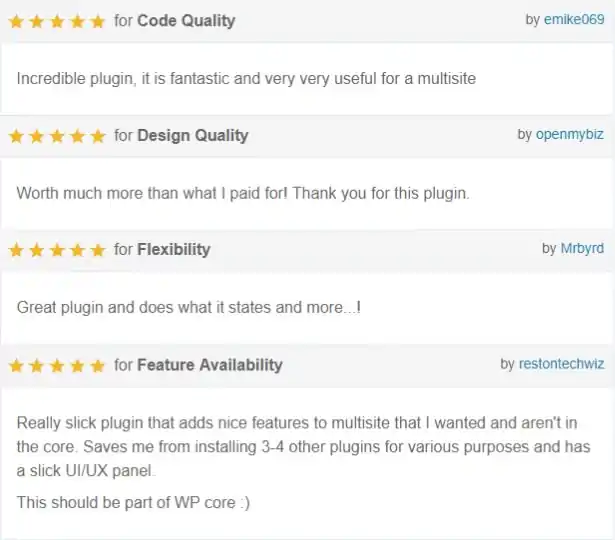Image resolution: width=615 pixels, height=540 pixels.
Task: Click first star of Design Quality rating
Action: click(16, 136)
